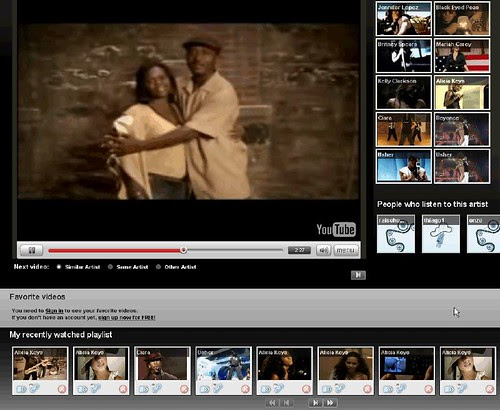
Task: Go to next page of the playlist
Action: coord(316,403)
